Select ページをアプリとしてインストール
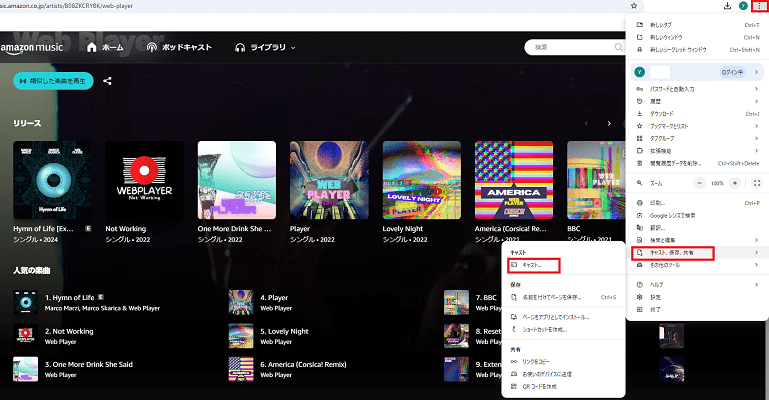 [564, 317]
